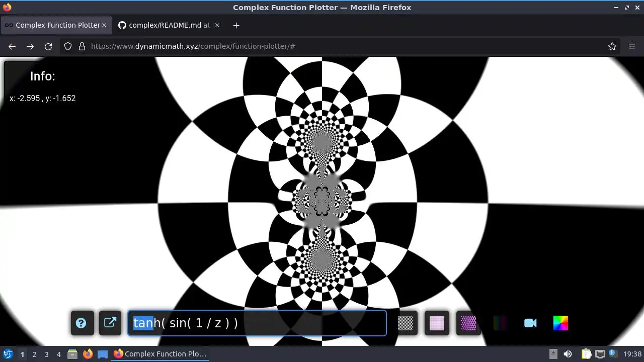Screen dimensions: 644x362
Task: Select the purple triangle pattern button
Action: pyautogui.click(x=468, y=323)
